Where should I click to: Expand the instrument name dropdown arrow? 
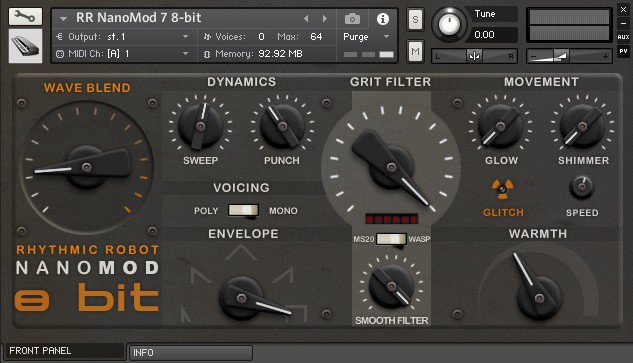pyautogui.click(x=63, y=19)
